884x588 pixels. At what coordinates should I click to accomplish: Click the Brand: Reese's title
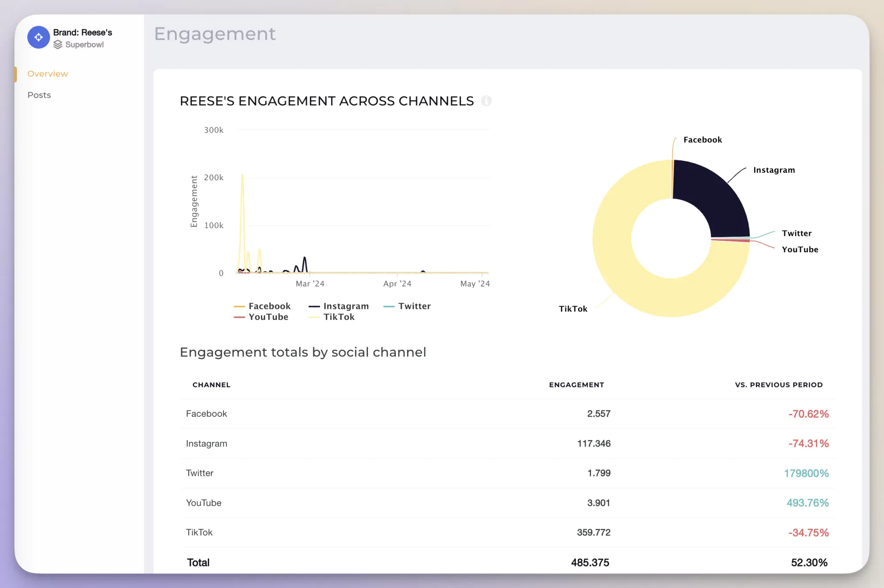click(83, 32)
